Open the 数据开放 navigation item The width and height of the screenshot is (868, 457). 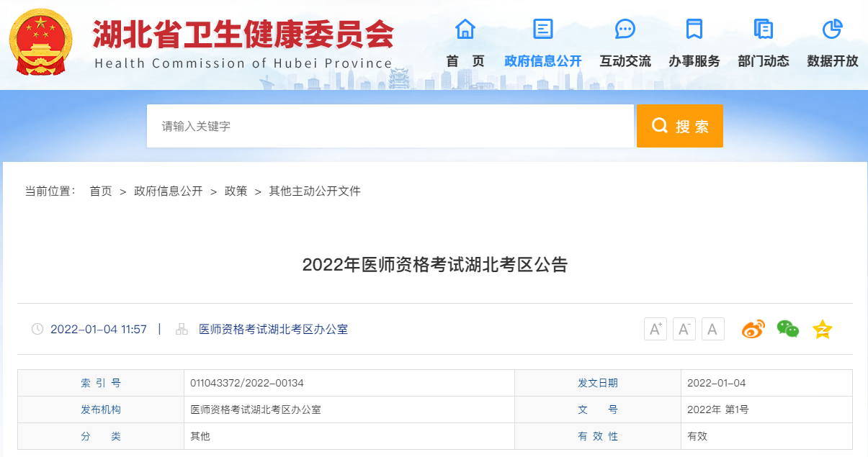tap(833, 61)
